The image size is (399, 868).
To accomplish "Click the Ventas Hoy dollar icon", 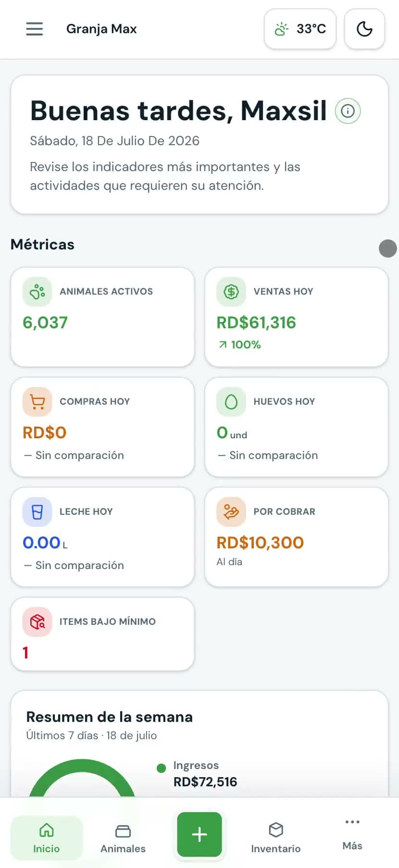I will 231,292.
